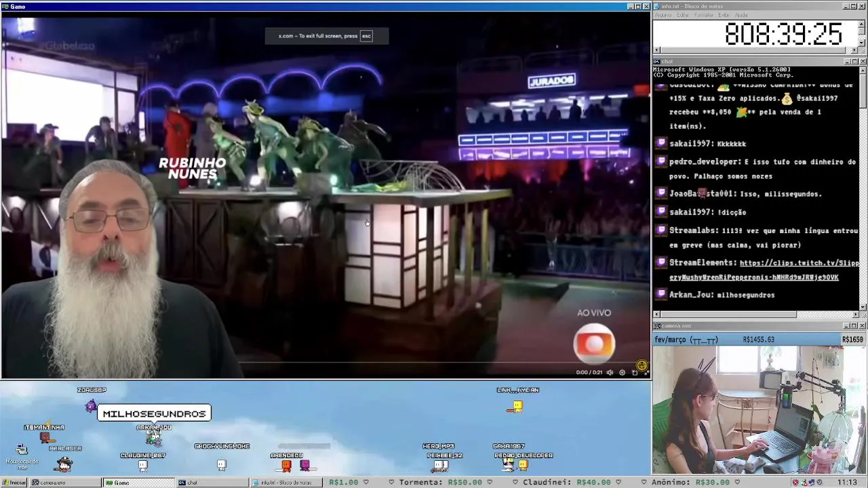Click the picture-in-picture icon in video controls
This screenshot has width=868, height=488.
tap(635, 372)
